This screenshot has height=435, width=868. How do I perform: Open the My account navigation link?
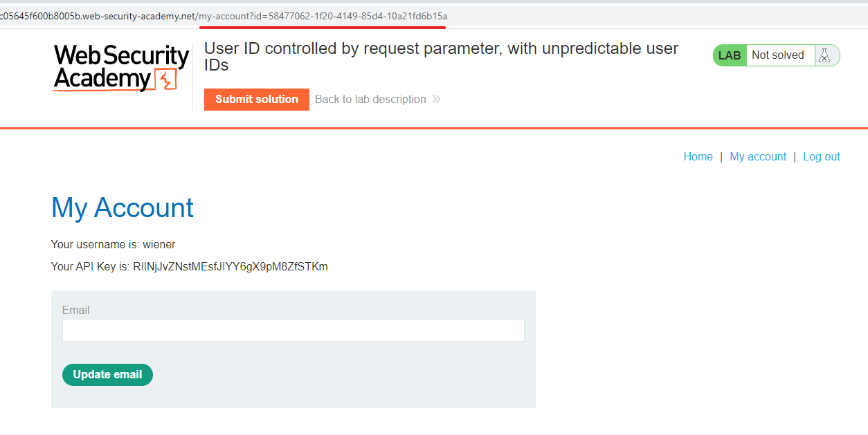click(758, 157)
